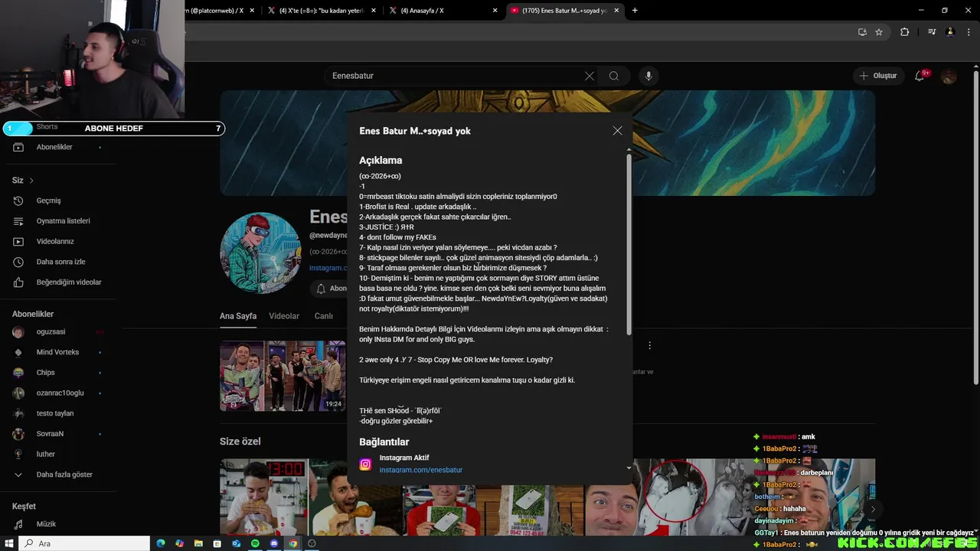This screenshot has height=551, width=980.
Task: Close the Enes Batur YouTube tab
Action: pyautogui.click(x=617, y=11)
